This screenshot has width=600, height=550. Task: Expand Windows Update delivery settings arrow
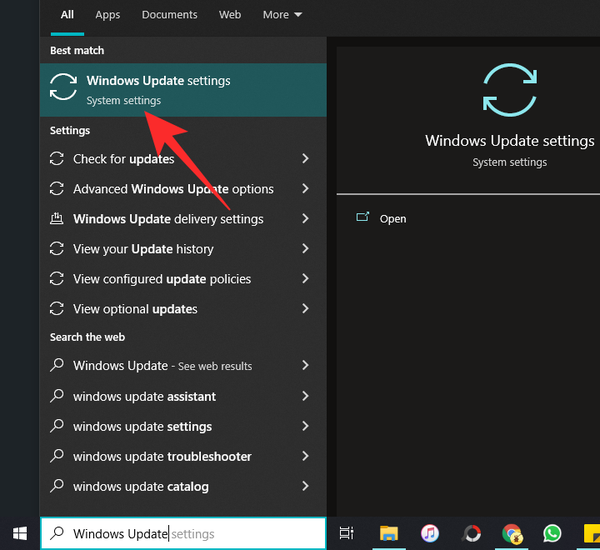(x=305, y=219)
